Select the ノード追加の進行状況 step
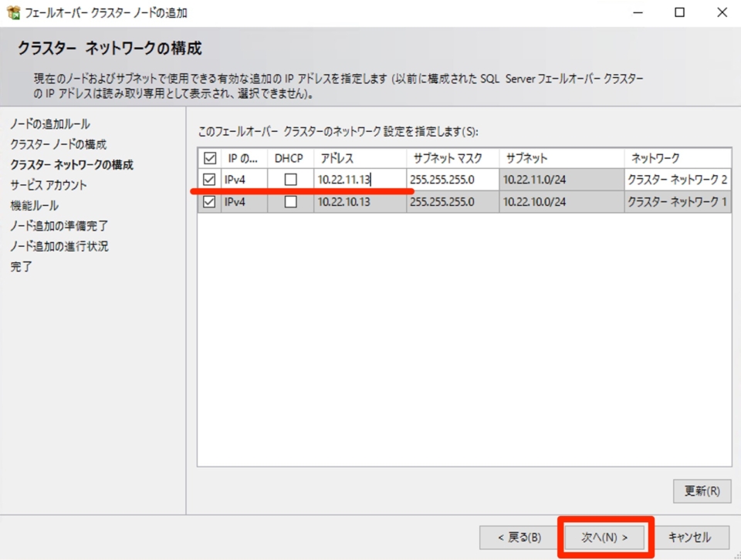Image resolution: width=741 pixels, height=560 pixels. 59,246
